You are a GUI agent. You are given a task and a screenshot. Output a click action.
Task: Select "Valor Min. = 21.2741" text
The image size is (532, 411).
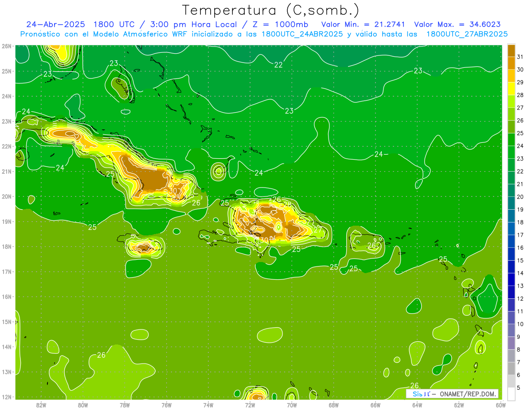tap(364, 24)
